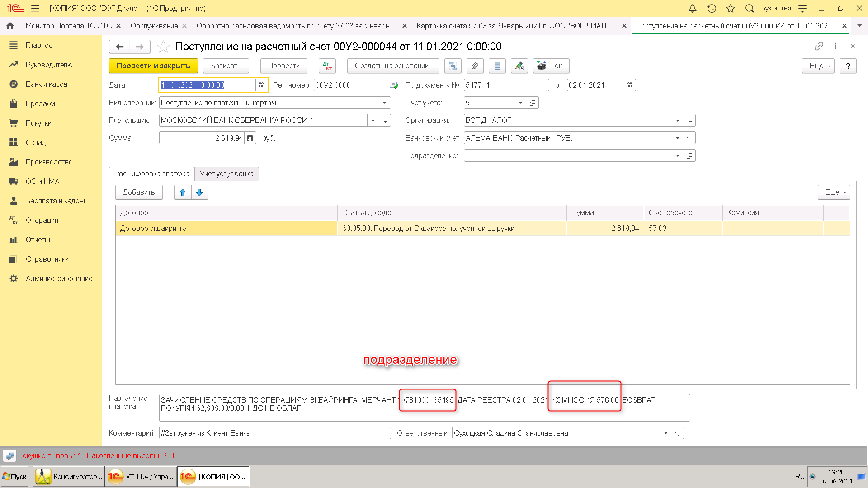Expand the Ответственный dropdown list

point(665,433)
